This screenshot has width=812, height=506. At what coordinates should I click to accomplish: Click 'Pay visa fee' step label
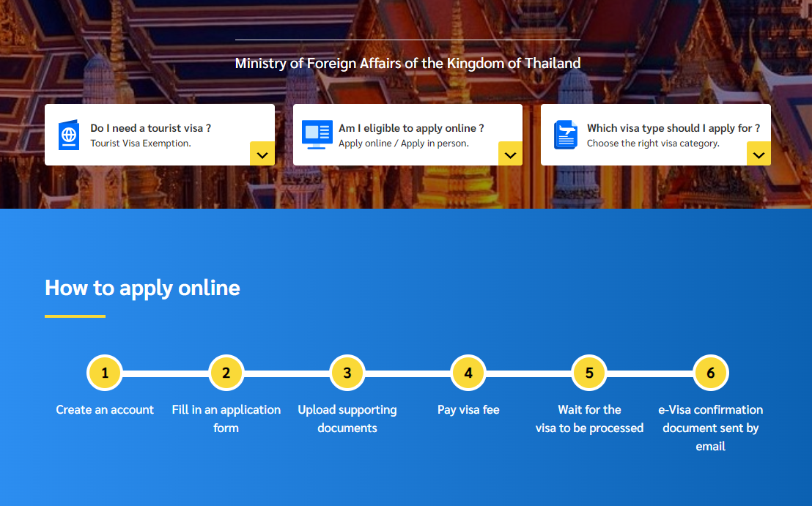(x=468, y=410)
